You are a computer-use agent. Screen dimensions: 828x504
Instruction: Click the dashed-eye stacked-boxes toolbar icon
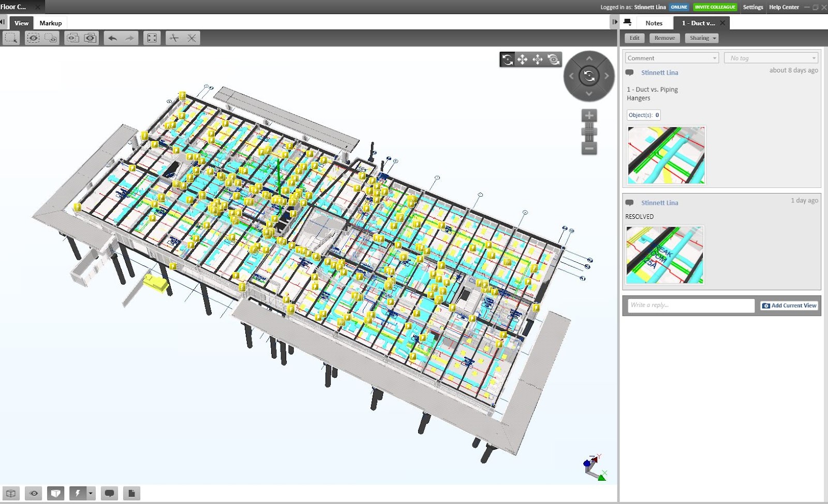point(73,38)
